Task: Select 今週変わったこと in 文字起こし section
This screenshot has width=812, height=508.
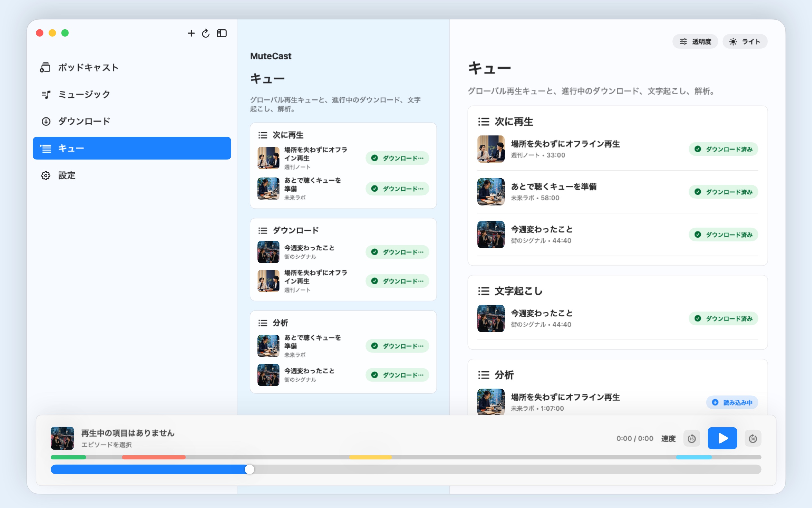Action: coord(617,319)
